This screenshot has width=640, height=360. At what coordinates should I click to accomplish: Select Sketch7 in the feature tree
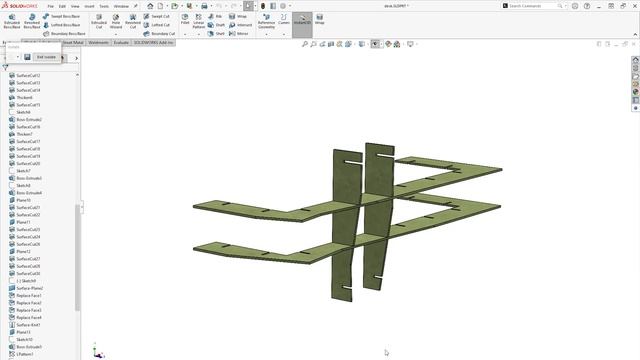point(20,171)
